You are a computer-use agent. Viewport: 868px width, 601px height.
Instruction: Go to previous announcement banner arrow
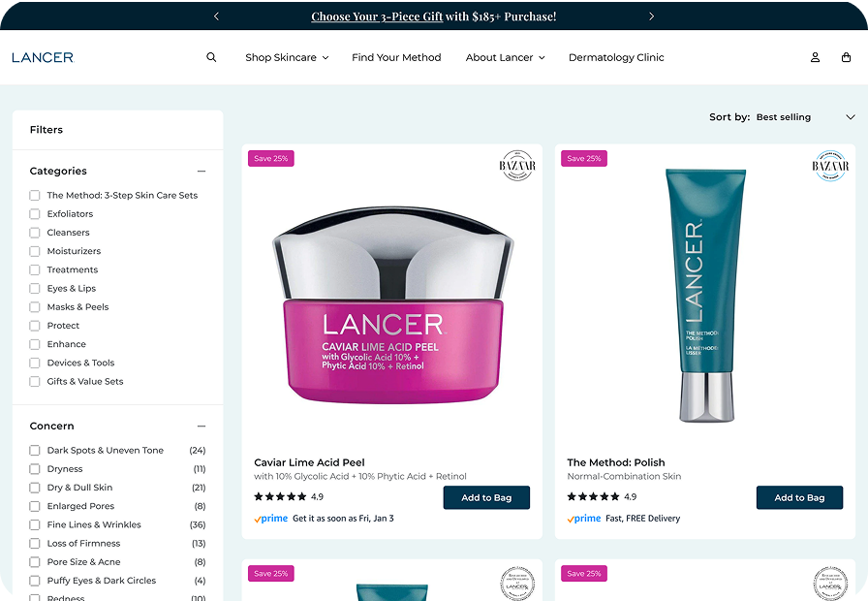point(216,16)
